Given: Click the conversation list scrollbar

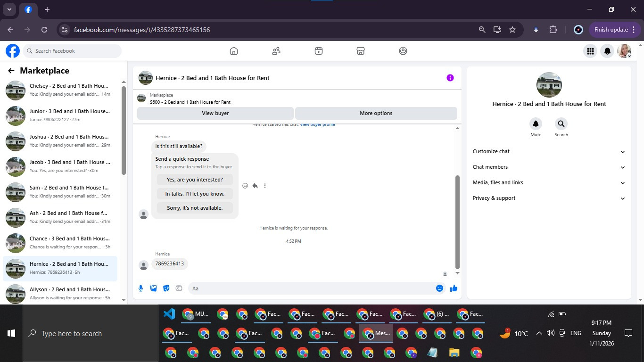Looking at the screenshot, I should (124, 131).
